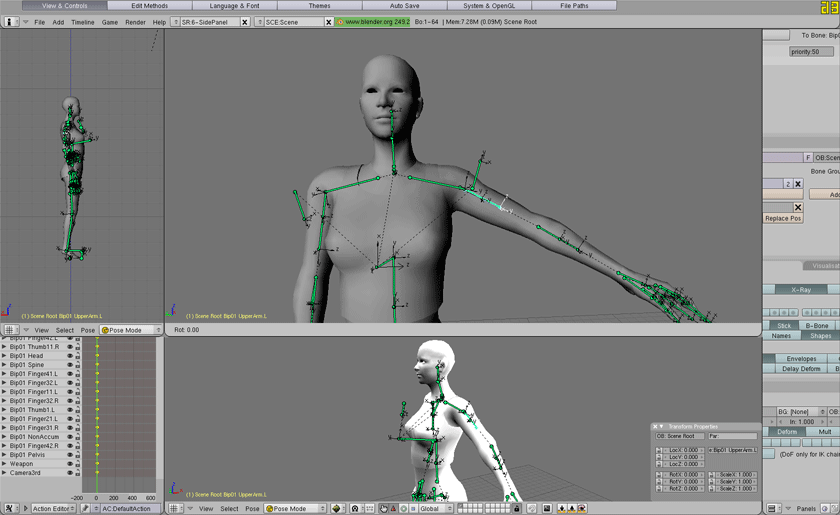
Task: Click the AC:DefaultAction name field
Action: pyautogui.click(x=130, y=508)
